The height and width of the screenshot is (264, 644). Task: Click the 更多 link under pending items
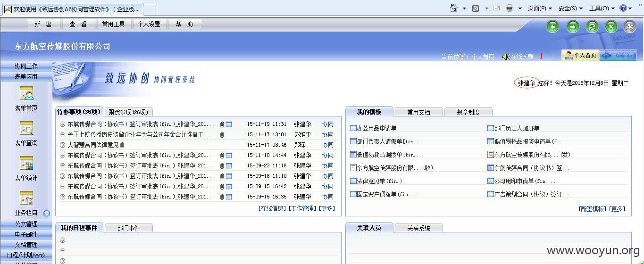tap(327, 208)
